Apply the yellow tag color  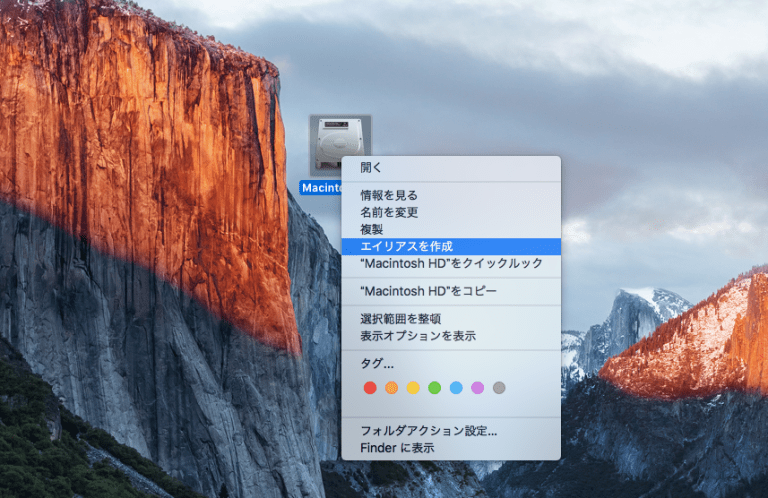click(413, 388)
